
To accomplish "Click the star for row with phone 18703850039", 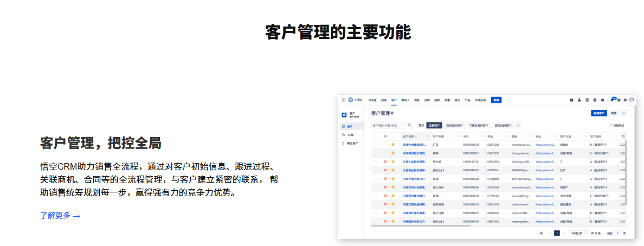I will click(392, 145).
